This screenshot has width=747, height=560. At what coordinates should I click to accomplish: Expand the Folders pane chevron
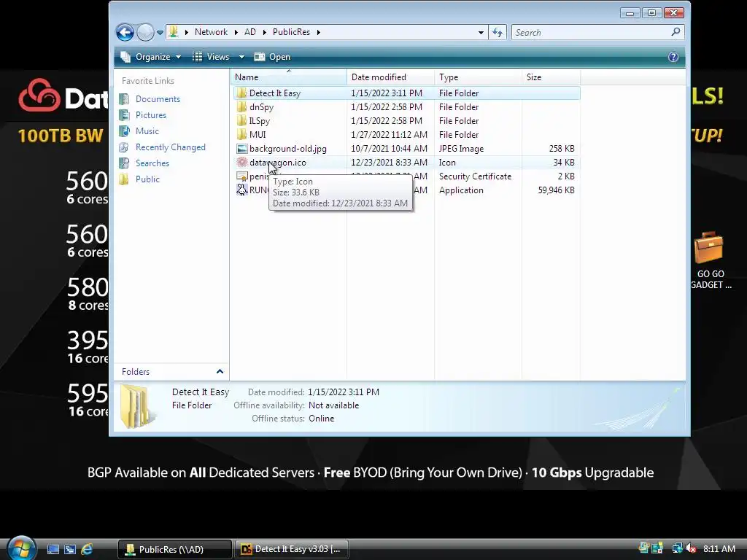[x=220, y=371]
